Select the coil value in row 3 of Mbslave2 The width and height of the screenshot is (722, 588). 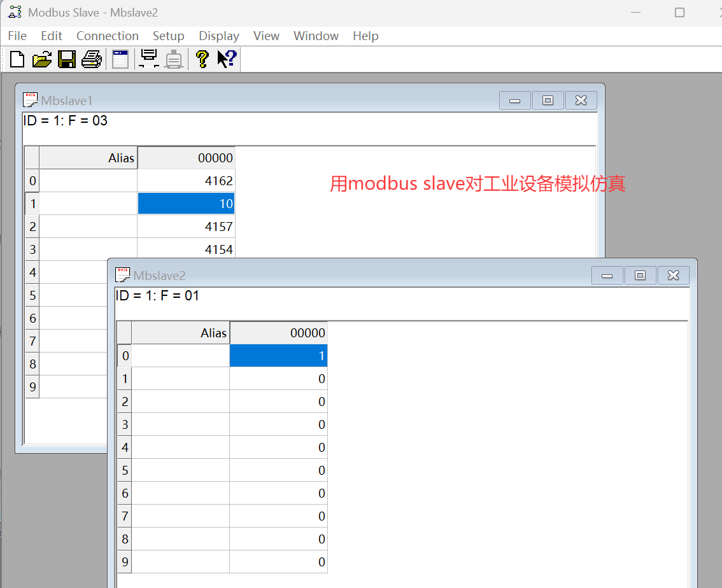click(279, 424)
